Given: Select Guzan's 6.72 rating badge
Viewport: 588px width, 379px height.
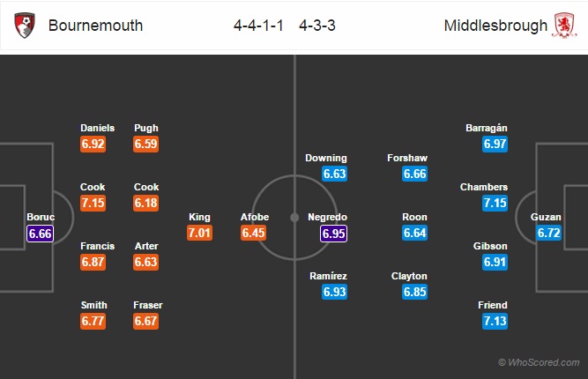Looking at the screenshot, I should pos(548,233).
